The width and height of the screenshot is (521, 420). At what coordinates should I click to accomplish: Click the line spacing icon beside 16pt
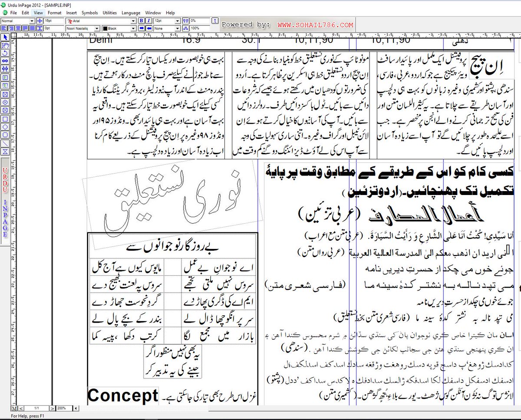(39, 20)
